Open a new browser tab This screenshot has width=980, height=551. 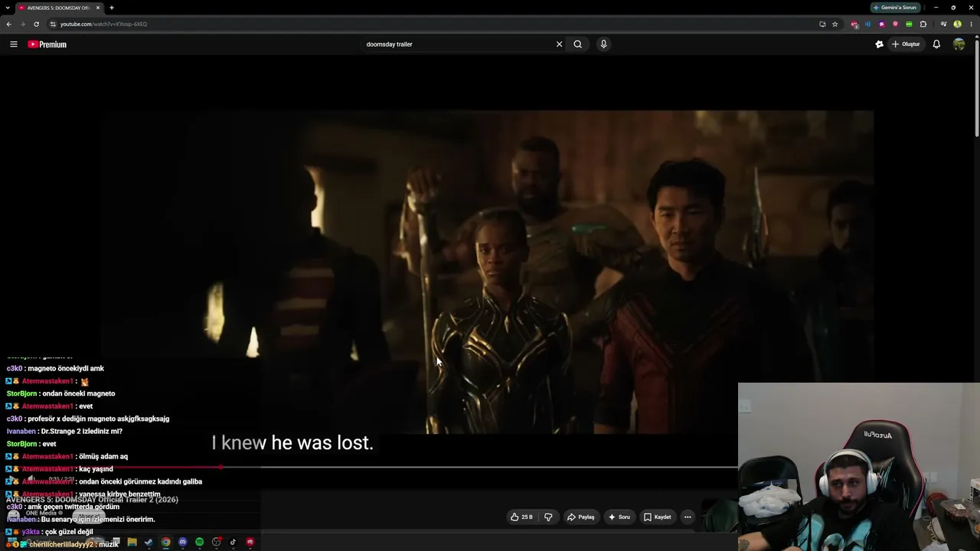(112, 8)
